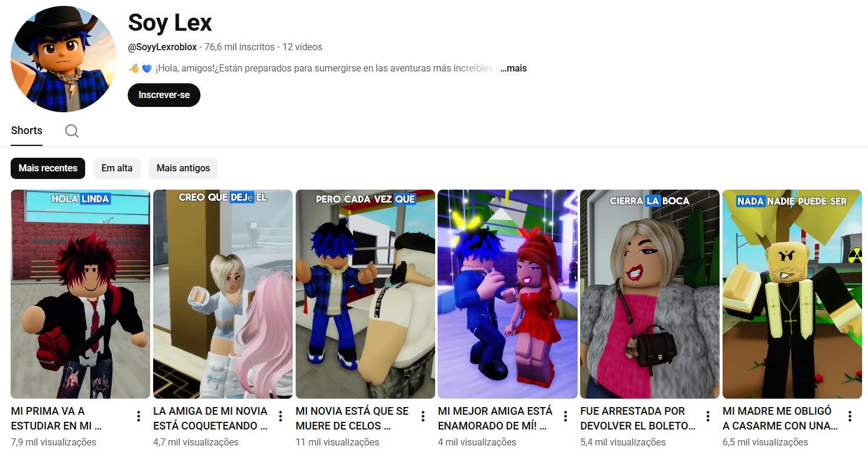Open options menu on LA AMIGA video
This screenshot has width=868, height=449.
280,416
